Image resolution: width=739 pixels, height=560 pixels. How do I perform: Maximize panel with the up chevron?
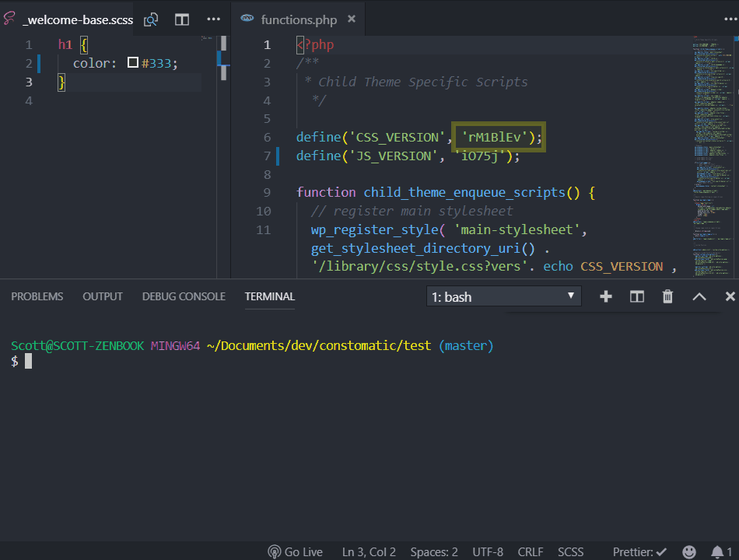[699, 296]
